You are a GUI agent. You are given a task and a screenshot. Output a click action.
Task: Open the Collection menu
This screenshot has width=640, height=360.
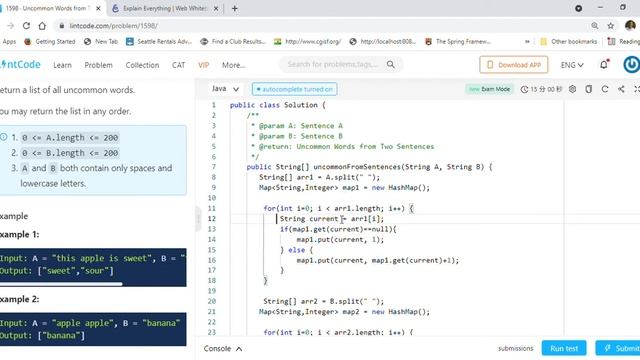click(x=142, y=65)
